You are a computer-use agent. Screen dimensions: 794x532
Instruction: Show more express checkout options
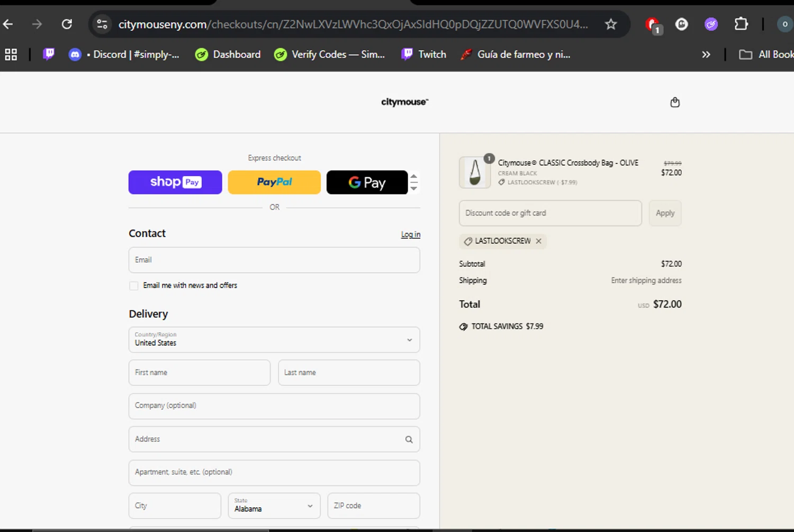pyautogui.click(x=414, y=182)
